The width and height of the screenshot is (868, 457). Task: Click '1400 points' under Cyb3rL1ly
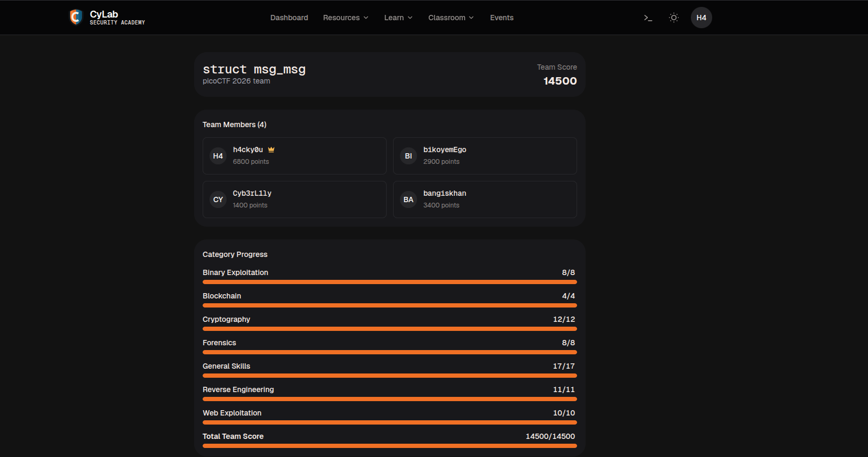(250, 205)
